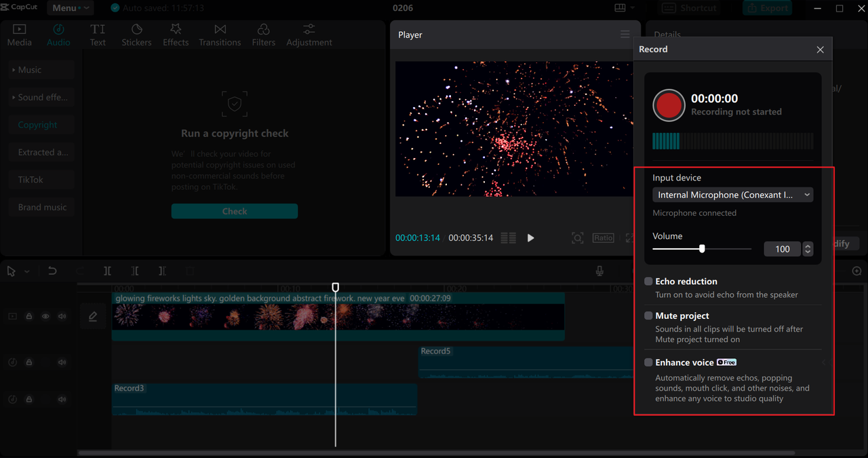Mute the Record5 audio track

62,362
